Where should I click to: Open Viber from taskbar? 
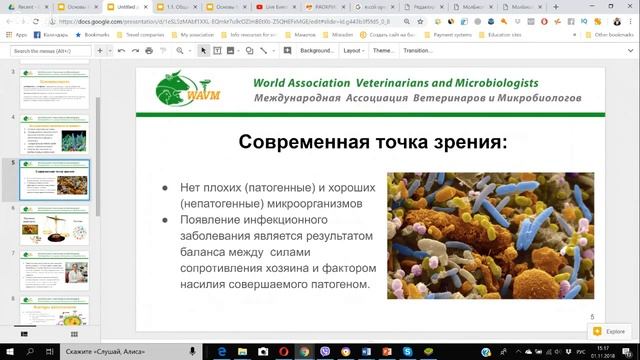tap(325, 351)
